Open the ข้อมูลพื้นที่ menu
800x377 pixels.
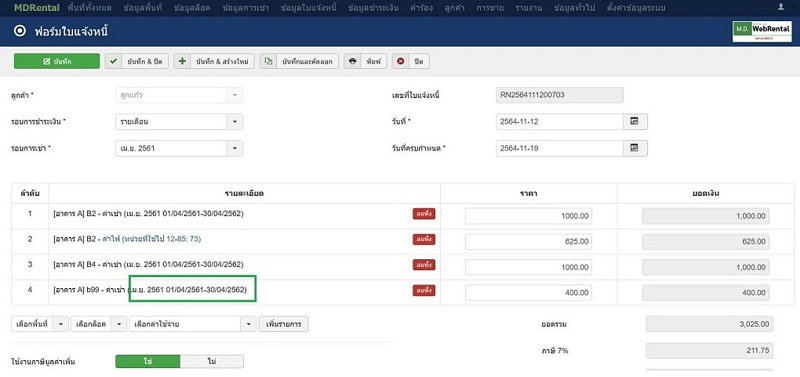(143, 8)
